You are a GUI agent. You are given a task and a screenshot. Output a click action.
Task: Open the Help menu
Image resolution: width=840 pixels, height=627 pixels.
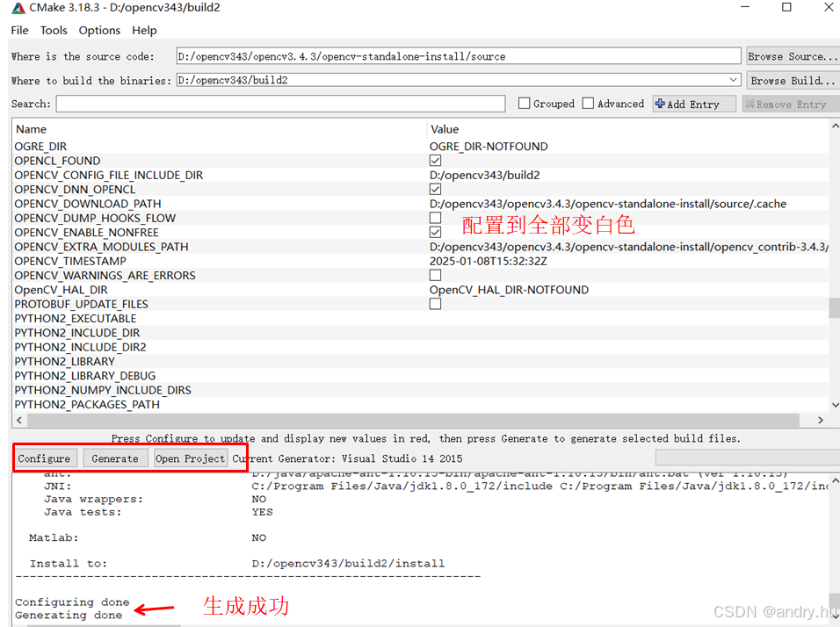[x=144, y=30]
